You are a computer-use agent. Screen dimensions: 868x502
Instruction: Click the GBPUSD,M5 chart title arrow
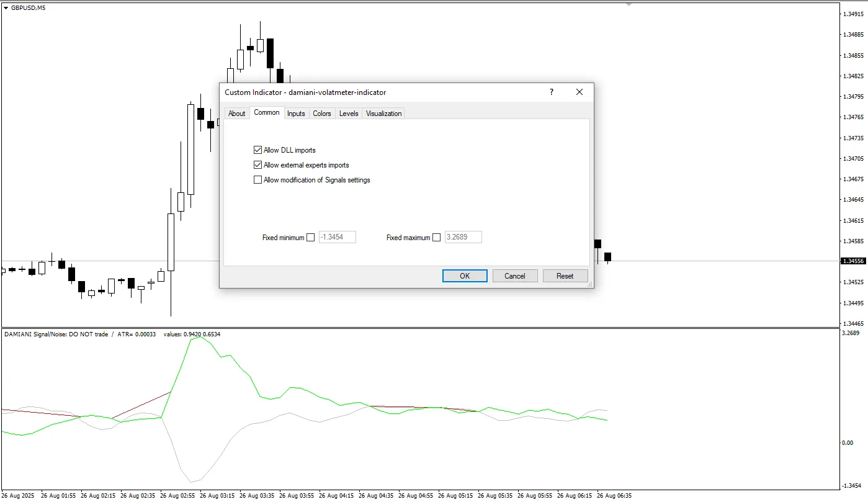coord(6,7)
